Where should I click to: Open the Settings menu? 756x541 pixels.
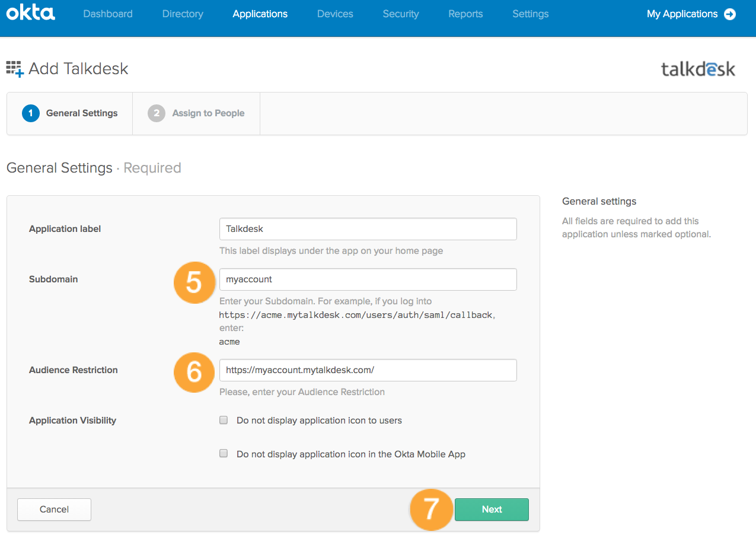[x=530, y=14]
